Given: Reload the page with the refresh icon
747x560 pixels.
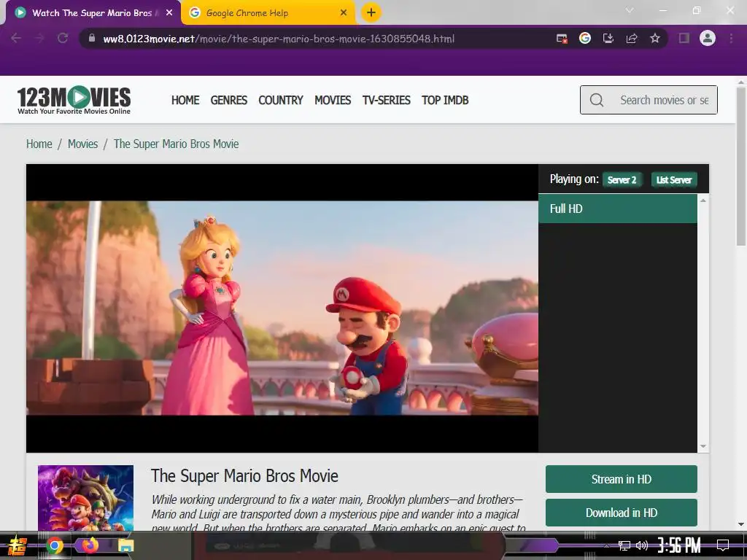Looking at the screenshot, I should pyautogui.click(x=63, y=38).
